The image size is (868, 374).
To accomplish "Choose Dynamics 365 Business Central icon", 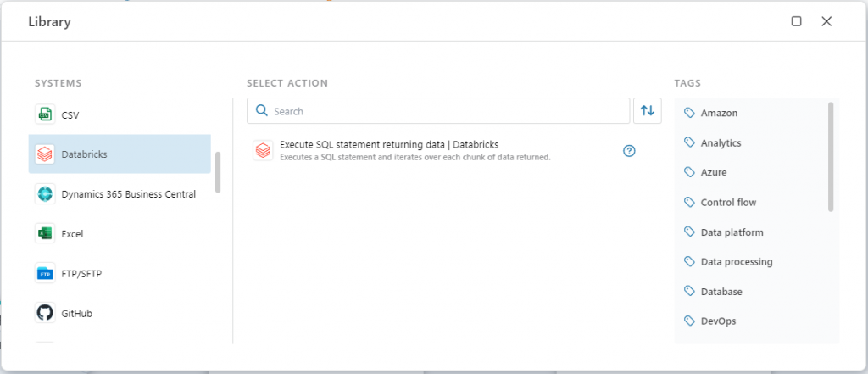I will pos(45,194).
